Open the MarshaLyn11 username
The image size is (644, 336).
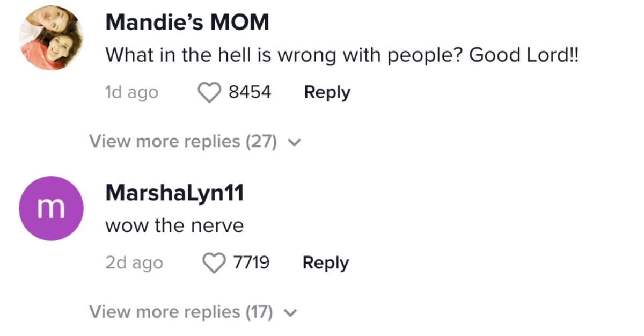[174, 193]
